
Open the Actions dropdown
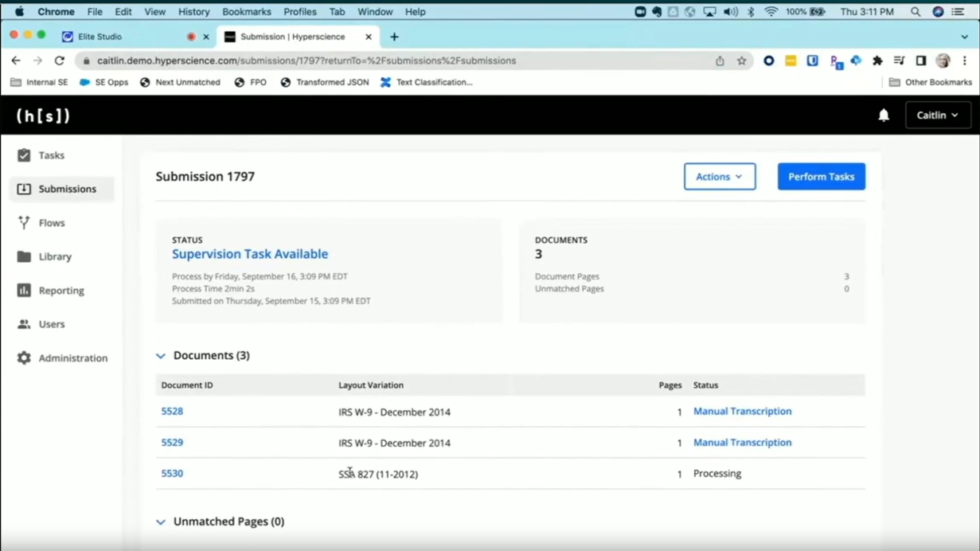pyautogui.click(x=720, y=177)
